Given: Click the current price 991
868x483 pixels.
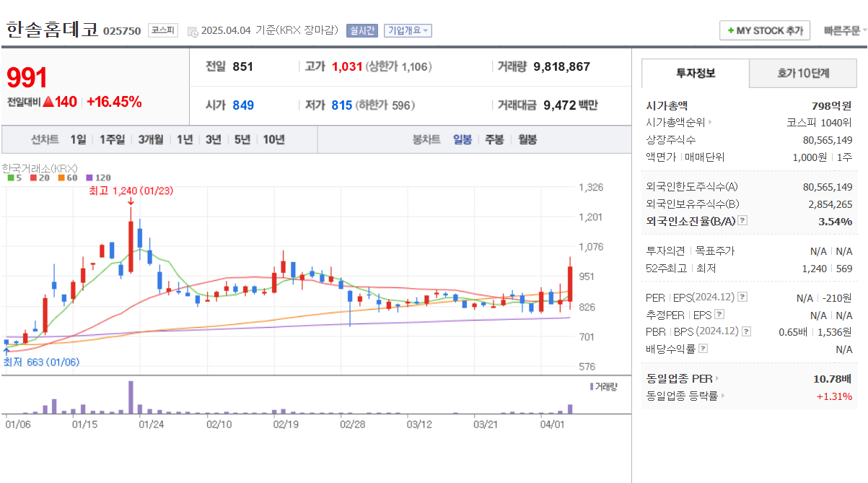Looking at the screenshot, I should pos(27,78).
